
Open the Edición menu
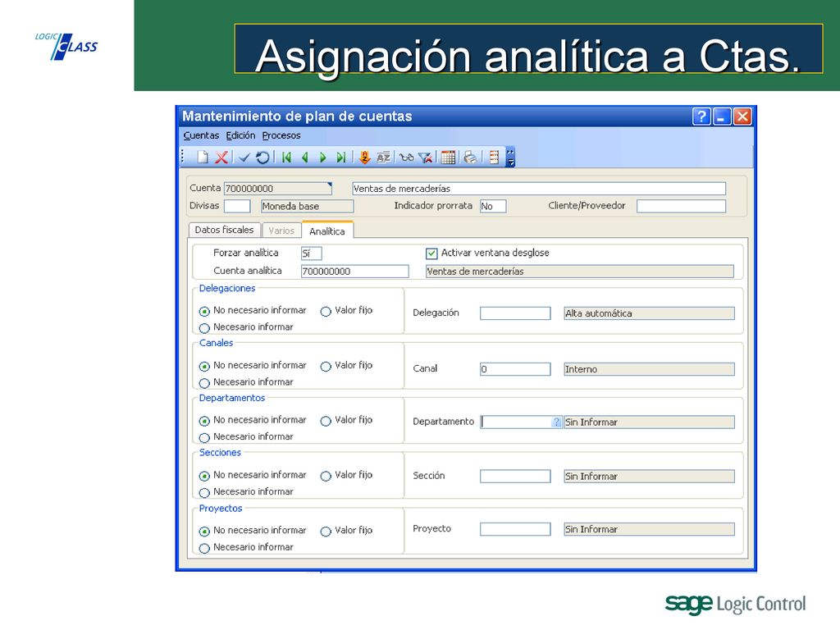tap(240, 135)
